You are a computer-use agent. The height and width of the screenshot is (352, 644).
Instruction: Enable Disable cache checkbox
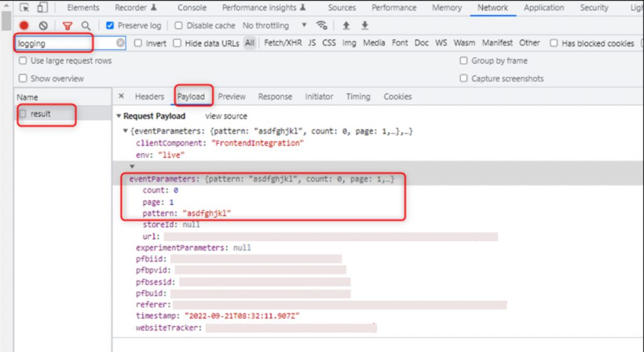coord(178,25)
